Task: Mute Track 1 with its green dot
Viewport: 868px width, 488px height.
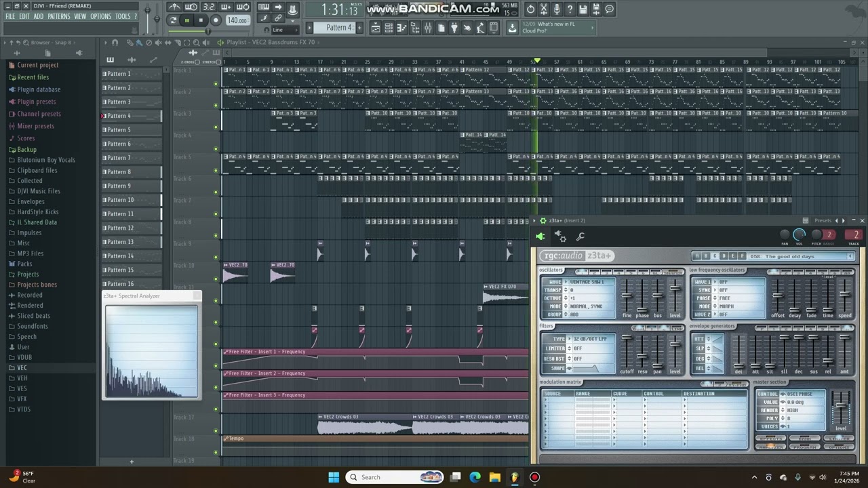Action: coord(216,84)
